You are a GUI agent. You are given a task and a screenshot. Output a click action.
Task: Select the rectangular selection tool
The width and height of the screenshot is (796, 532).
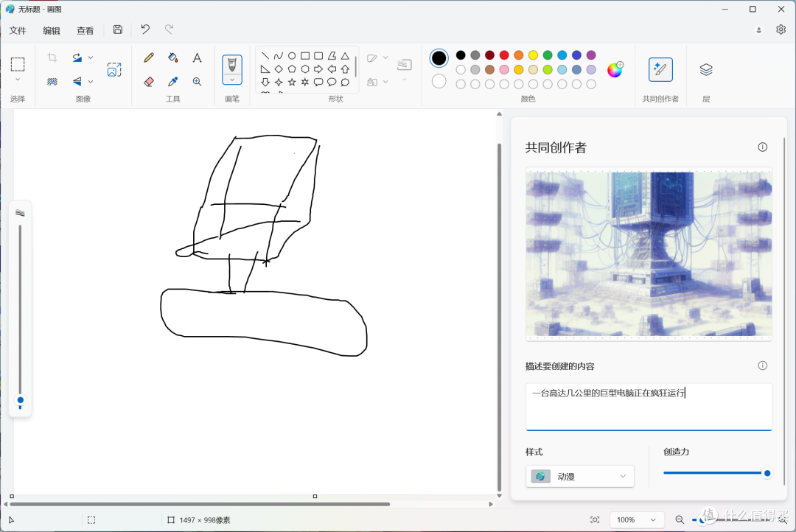(18, 64)
